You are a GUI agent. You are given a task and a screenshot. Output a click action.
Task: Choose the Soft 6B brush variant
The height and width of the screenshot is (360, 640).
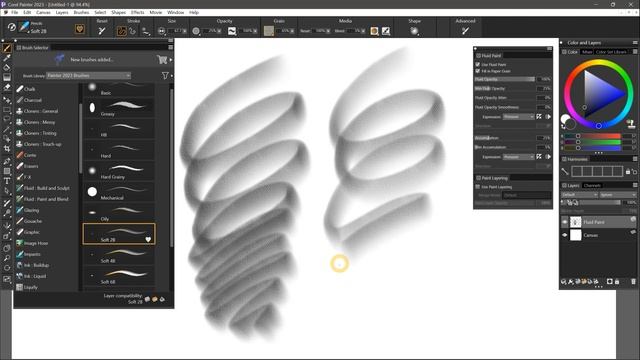[x=119, y=276]
